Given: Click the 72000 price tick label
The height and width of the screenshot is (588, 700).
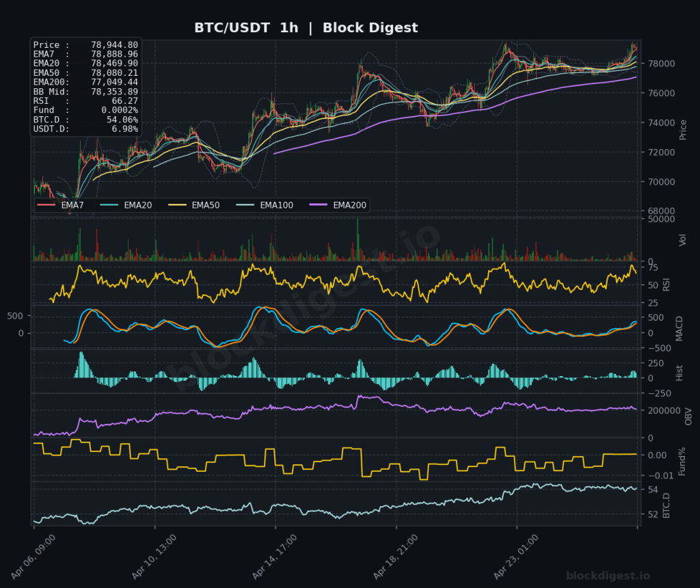Looking at the screenshot, I should (x=660, y=152).
